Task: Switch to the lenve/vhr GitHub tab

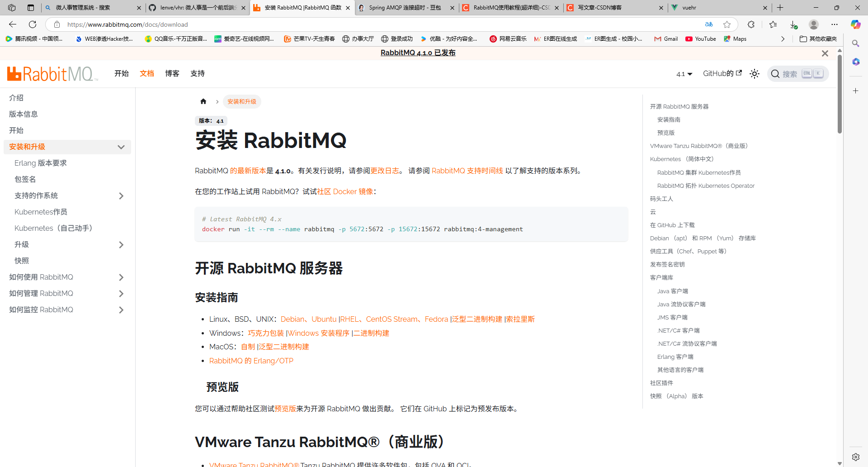Action: [197, 8]
